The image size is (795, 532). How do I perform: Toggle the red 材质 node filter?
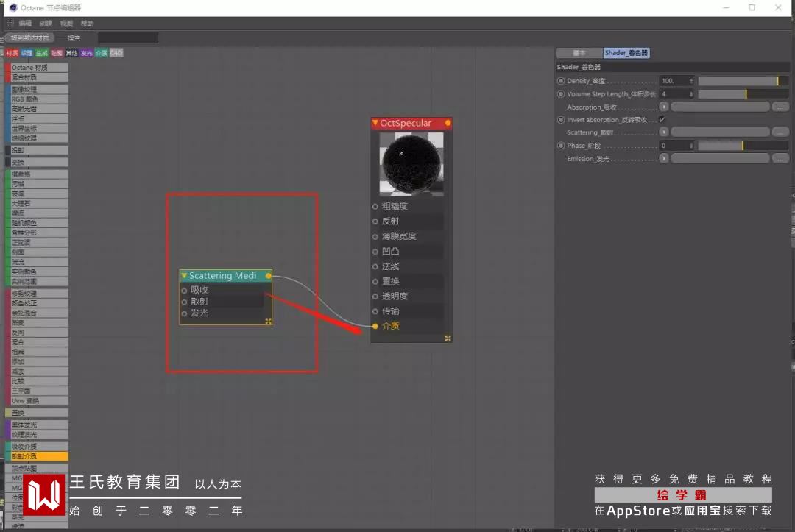12,53
